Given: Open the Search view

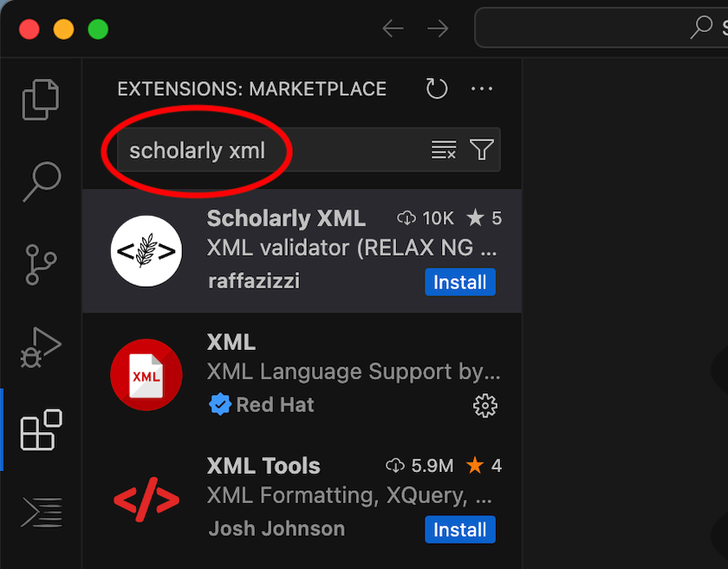Looking at the screenshot, I should tap(40, 180).
